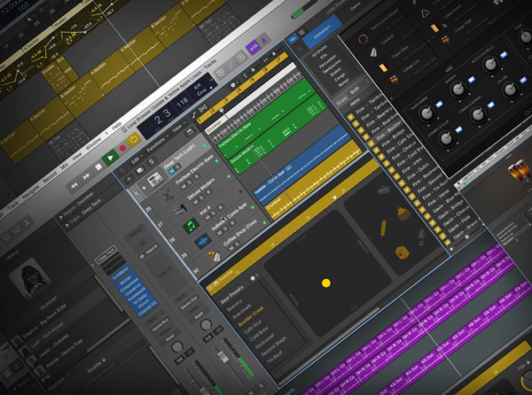
Task: Click the duplicate track icon button
Action: [x=140, y=170]
